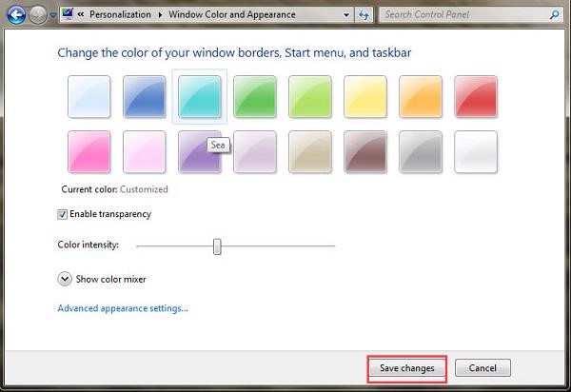Click the Color intensity slider thumb

point(217,246)
